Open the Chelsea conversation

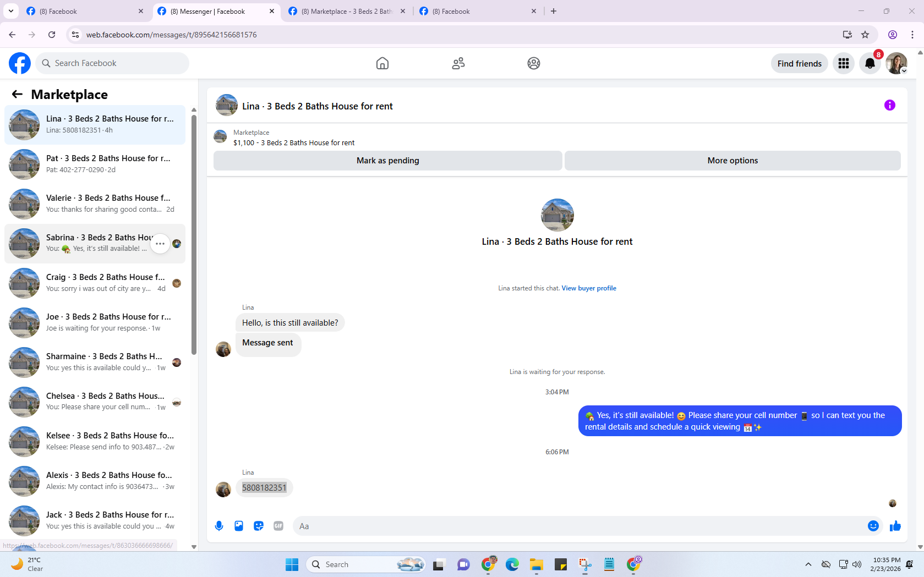95,402
